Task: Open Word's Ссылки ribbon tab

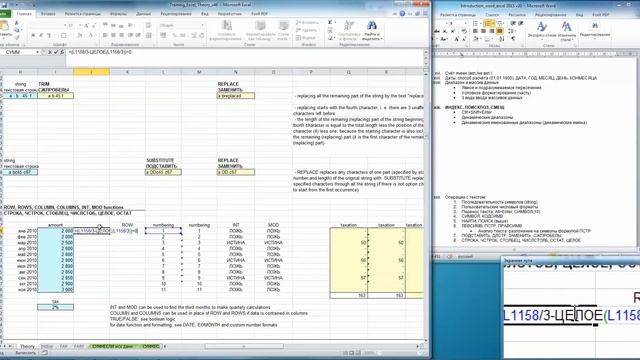Action: click(x=492, y=15)
